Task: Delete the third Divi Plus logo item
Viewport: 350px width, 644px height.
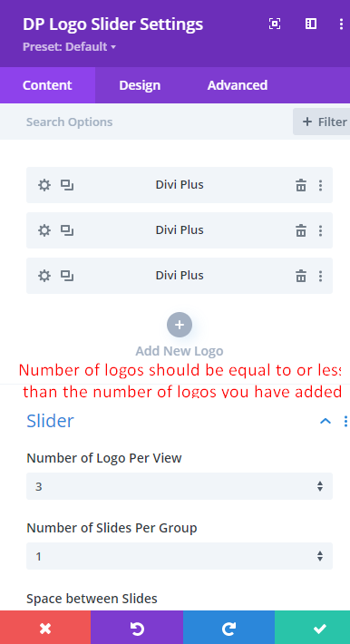Action: [301, 276]
